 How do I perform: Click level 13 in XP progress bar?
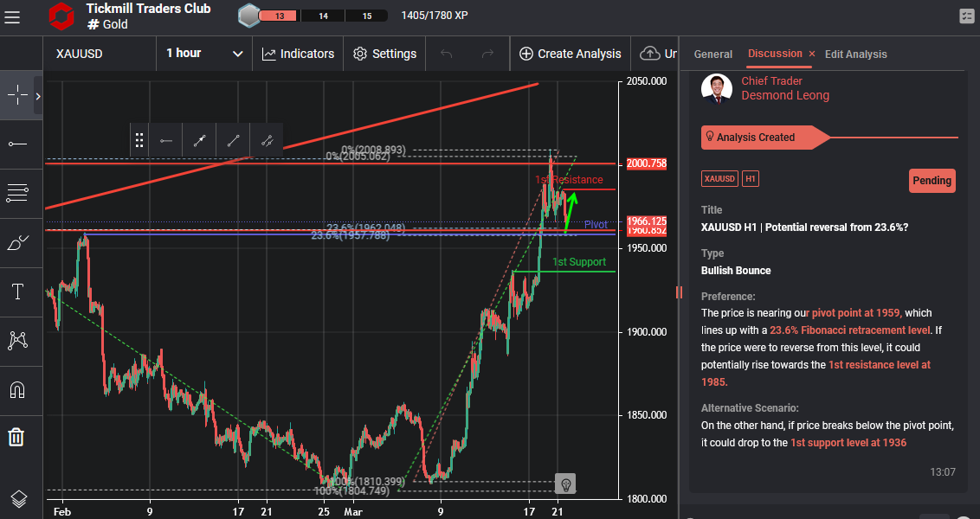(x=280, y=16)
